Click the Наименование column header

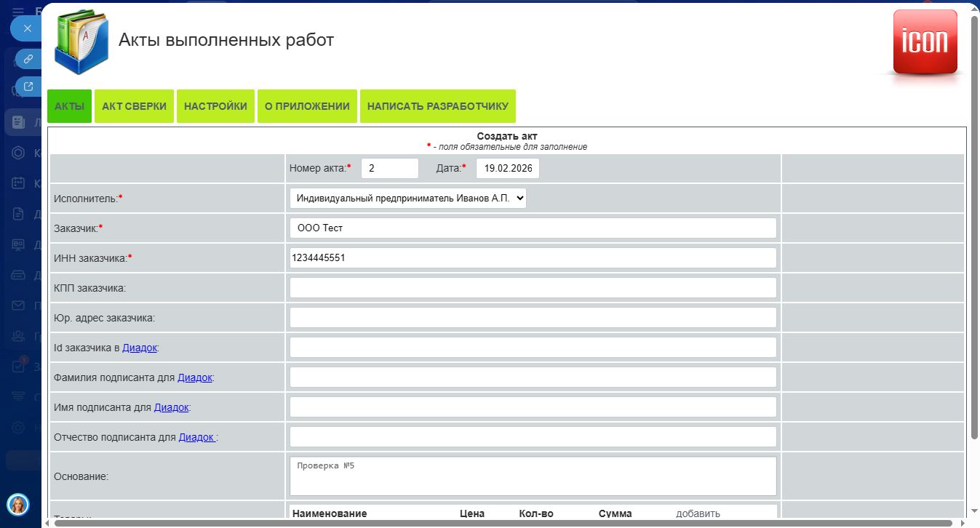[330, 513]
